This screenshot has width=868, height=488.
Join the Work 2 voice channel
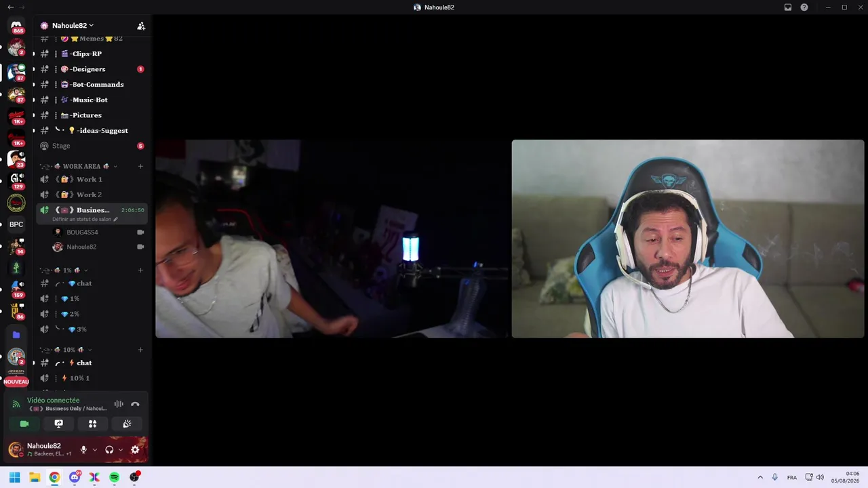[92, 195]
